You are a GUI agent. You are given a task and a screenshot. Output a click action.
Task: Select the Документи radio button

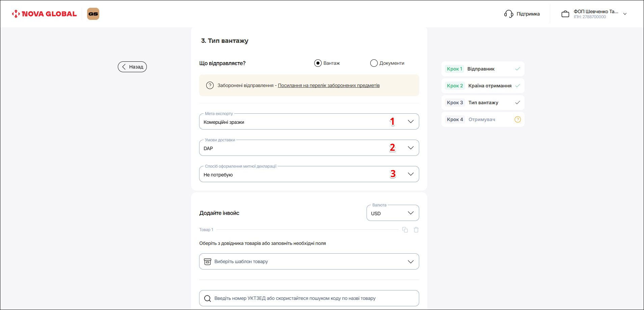374,63
